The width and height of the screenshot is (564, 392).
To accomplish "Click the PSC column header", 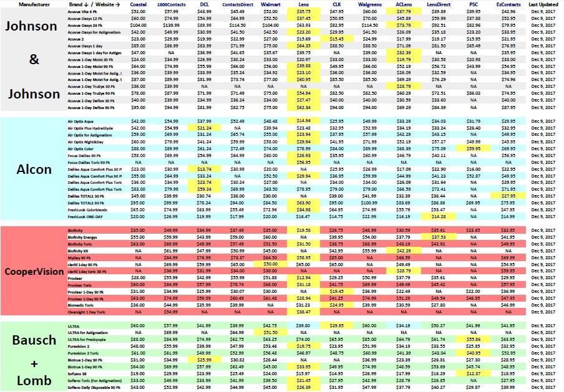I will (x=474, y=4).
